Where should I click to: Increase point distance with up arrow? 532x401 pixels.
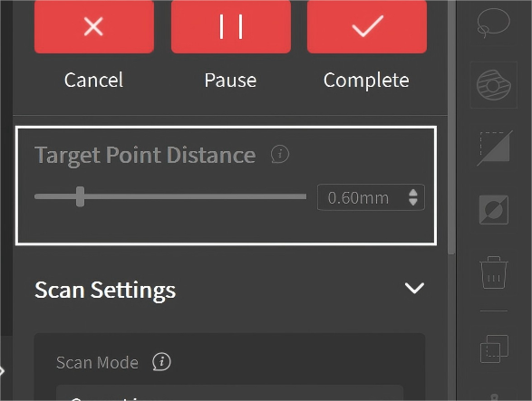pyautogui.click(x=413, y=193)
